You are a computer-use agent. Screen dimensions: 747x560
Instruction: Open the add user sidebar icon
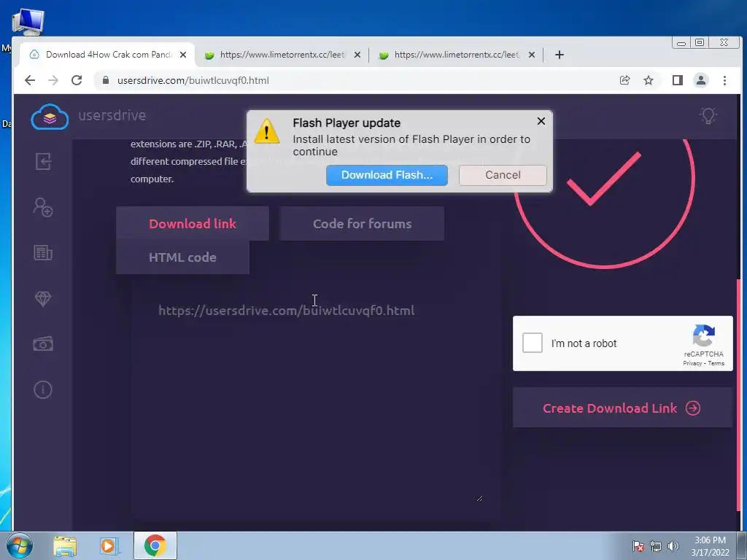pos(43,207)
